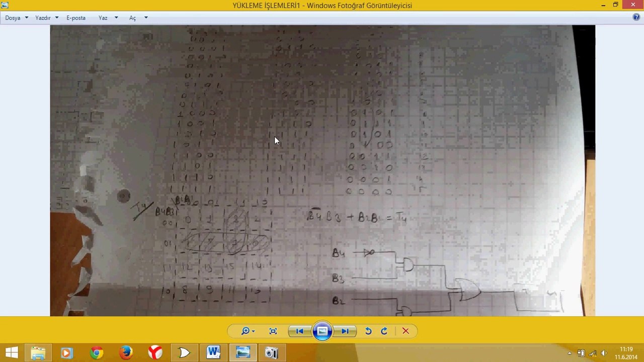Expand the zoom level dropdown arrow
Screen dimensions: 644x362
pyautogui.click(x=253, y=331)
